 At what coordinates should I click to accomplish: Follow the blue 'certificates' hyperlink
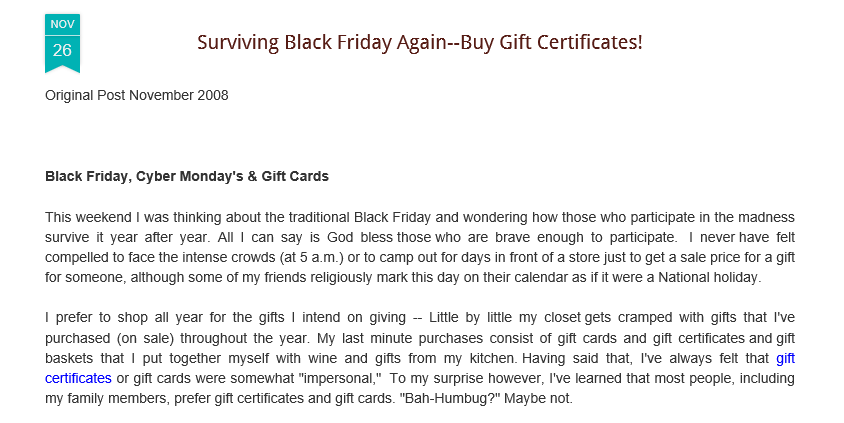tap(78, 378)
